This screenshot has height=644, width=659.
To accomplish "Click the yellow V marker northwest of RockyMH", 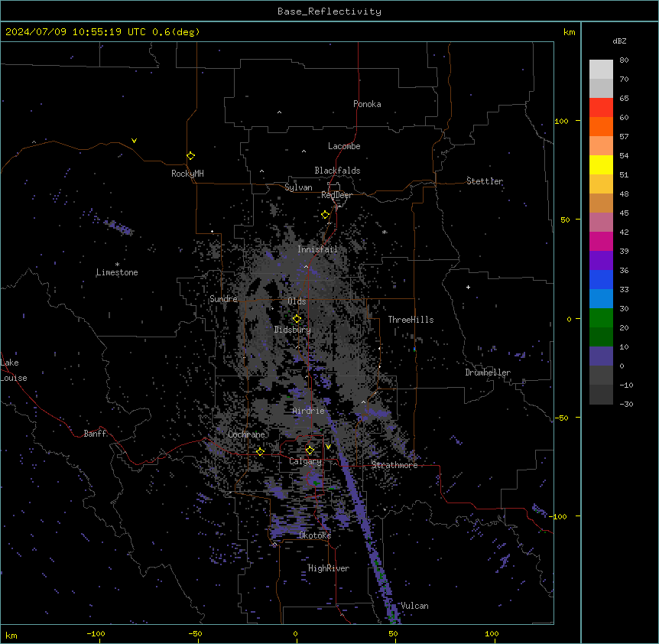I will point(134,141).
